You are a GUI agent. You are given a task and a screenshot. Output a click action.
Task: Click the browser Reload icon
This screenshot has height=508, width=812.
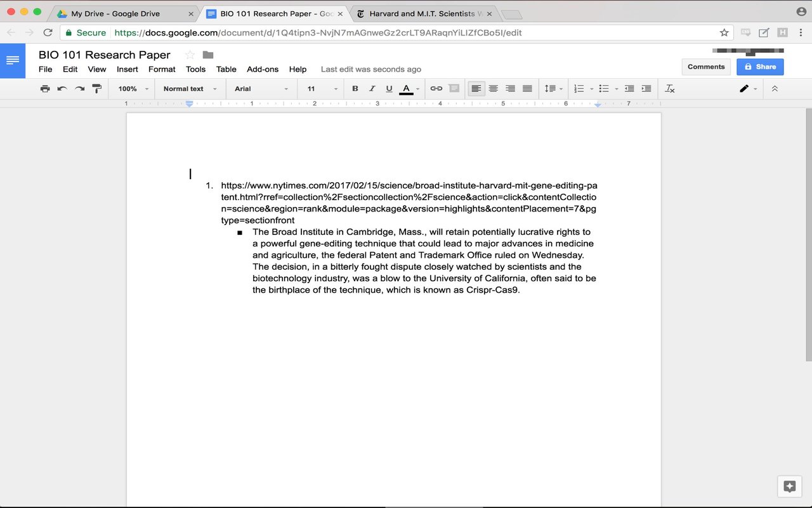(x=48, y=32)
